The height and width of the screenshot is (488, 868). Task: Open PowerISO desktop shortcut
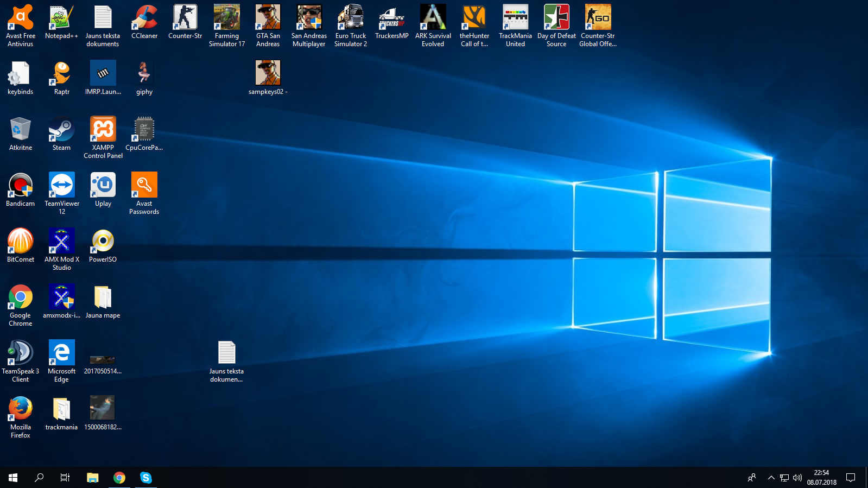click(x=103, y=245)
